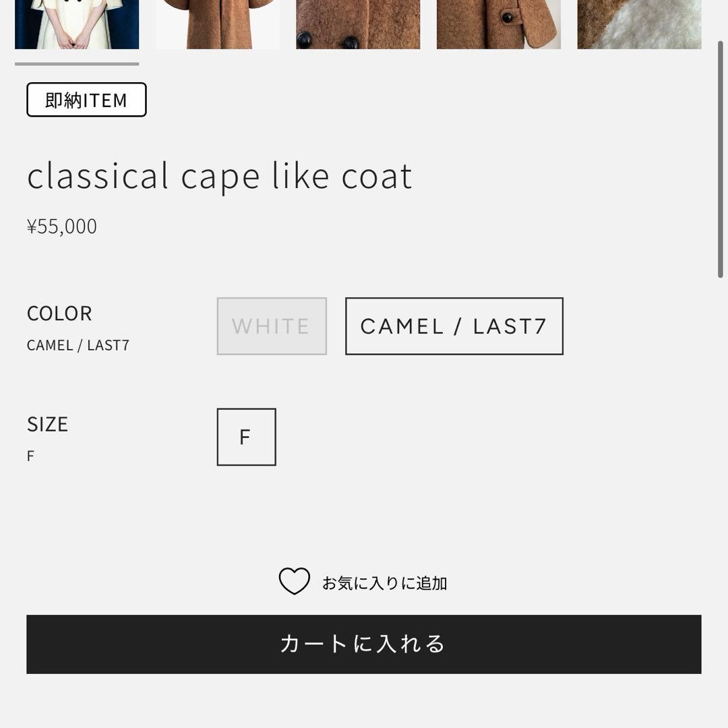This screenshot has width=728, height=728.
Task: Click the お気に入りに追加 favorites link
Action: click(384, 583)
